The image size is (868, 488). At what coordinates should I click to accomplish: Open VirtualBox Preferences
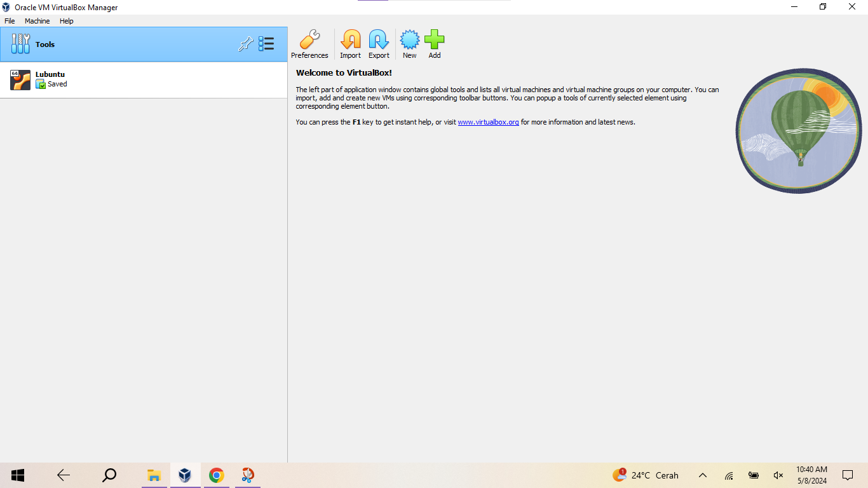click(x=309, y=44)
